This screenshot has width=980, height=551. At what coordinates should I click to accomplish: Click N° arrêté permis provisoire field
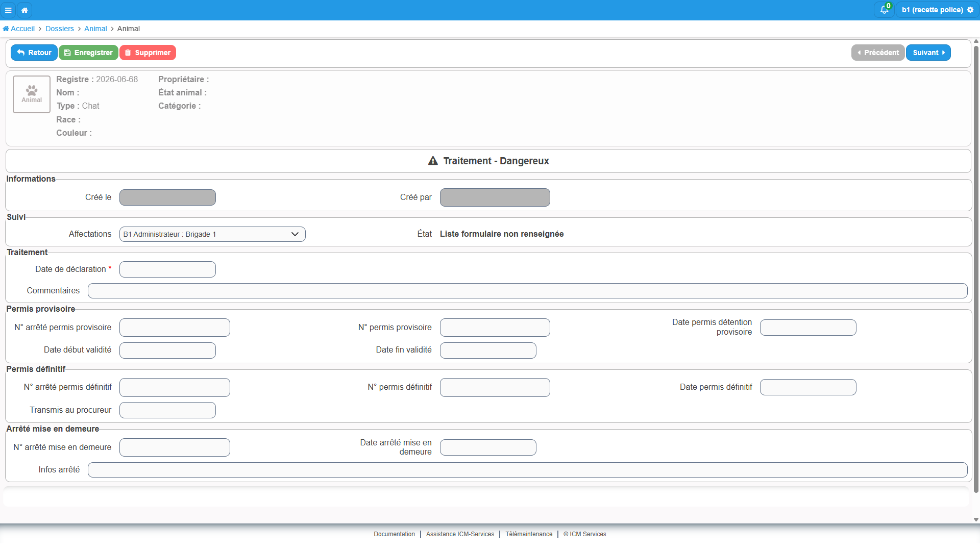(x=175, y=328)
